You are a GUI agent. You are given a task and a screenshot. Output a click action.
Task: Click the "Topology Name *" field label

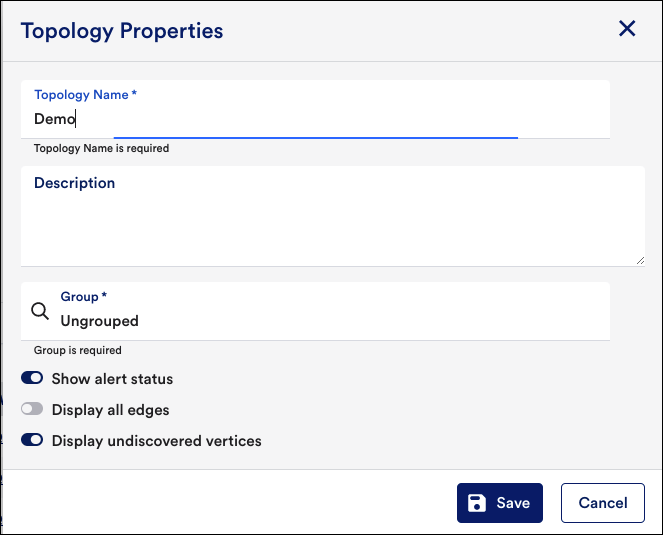point(85,95)
